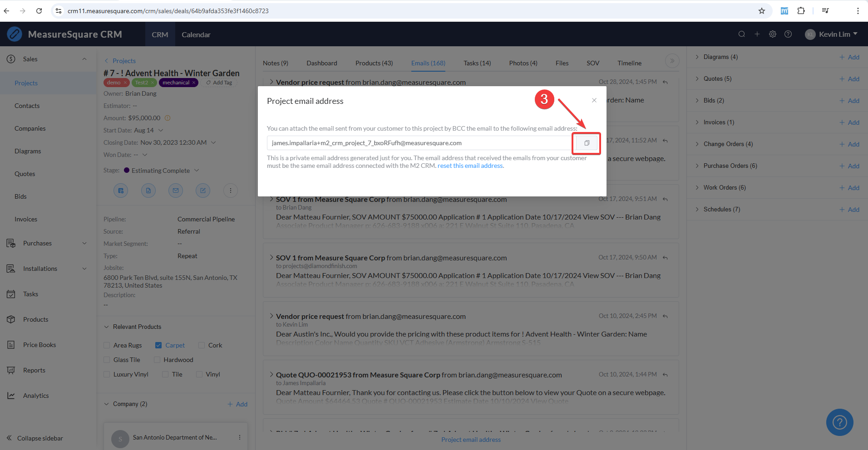Image resolution: width=868 pixels, height=450 pixels.
Task: Toggle the Area Rugs checkbox
Action: (107, 345)
